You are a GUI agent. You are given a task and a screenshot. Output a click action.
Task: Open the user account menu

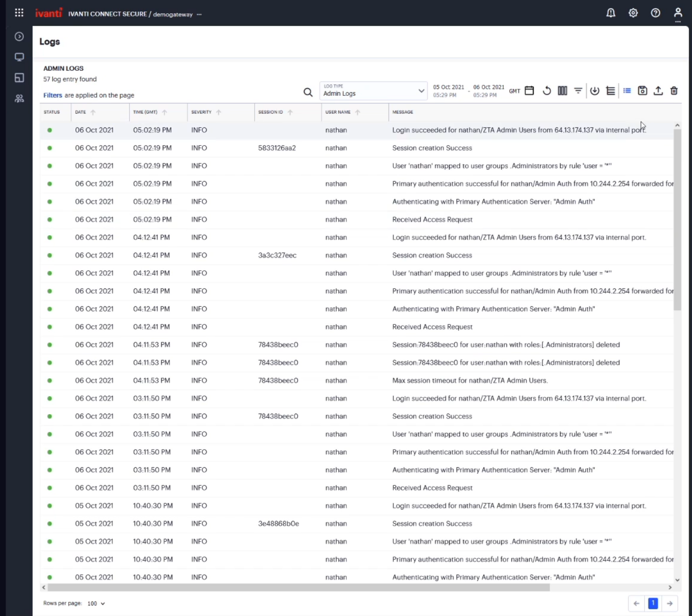point(678,13)
